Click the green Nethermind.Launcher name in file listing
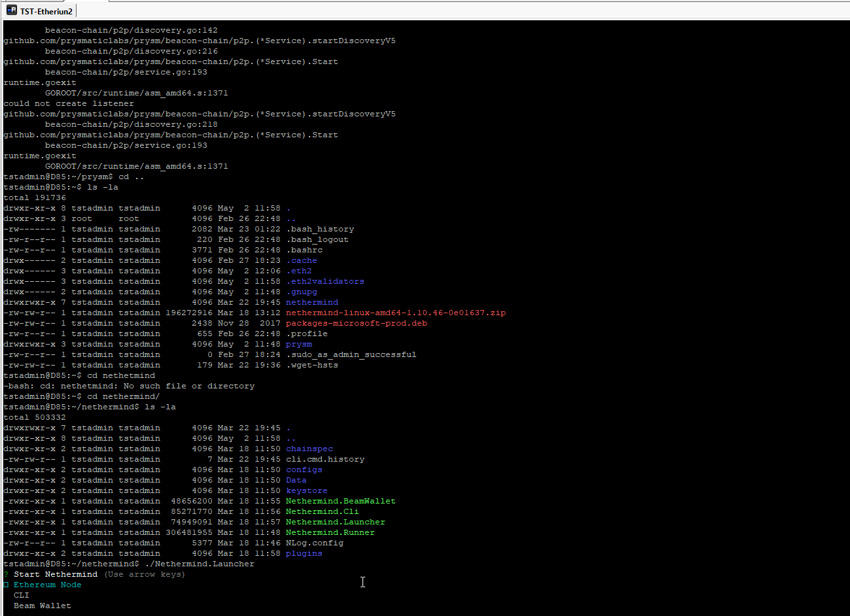This screenshot has width=850, height=616. point(336,522)
